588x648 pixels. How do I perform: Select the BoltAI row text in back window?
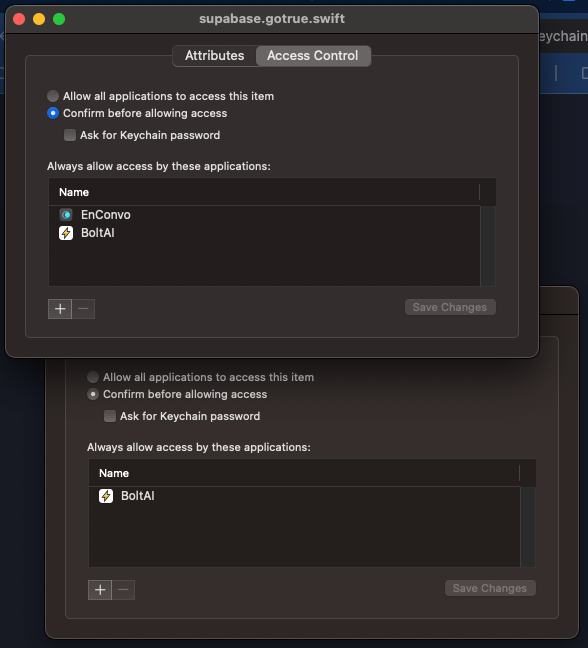138,496
